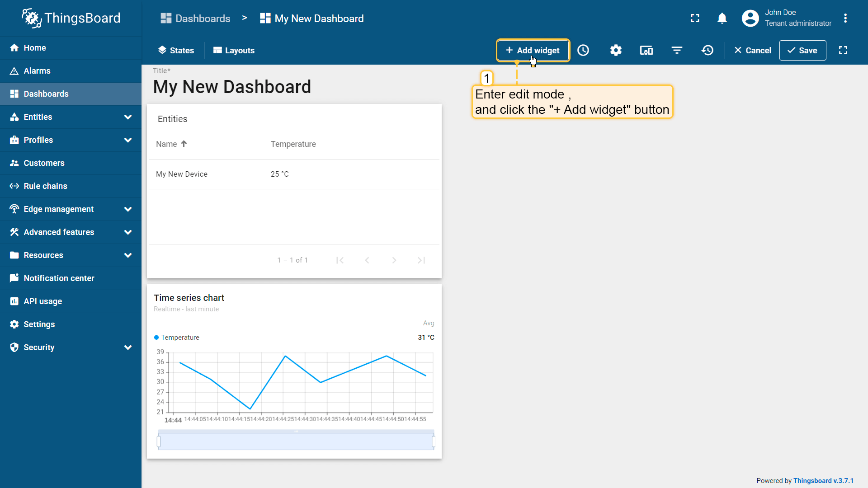Click left handle of chart range slider
This screenshot has height=488, width=868.
tap(159, 441)
